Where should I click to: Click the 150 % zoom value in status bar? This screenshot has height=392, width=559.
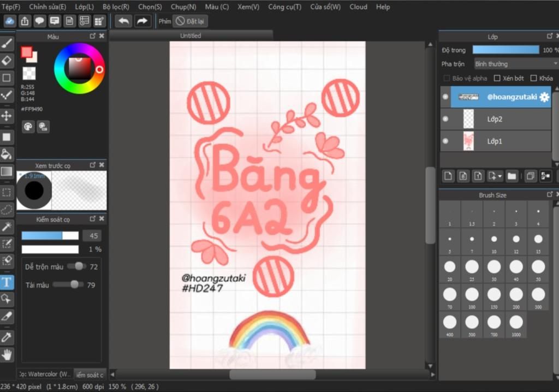click(117, 387)
